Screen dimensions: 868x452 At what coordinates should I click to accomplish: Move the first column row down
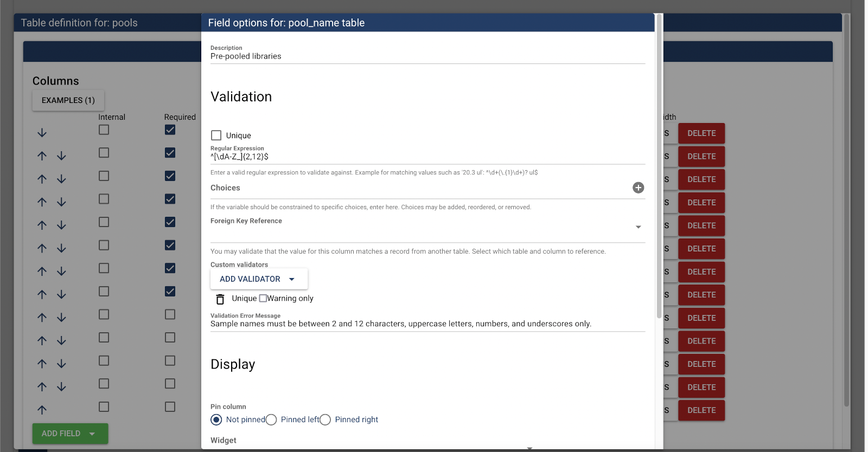click(x=42, y=133)
